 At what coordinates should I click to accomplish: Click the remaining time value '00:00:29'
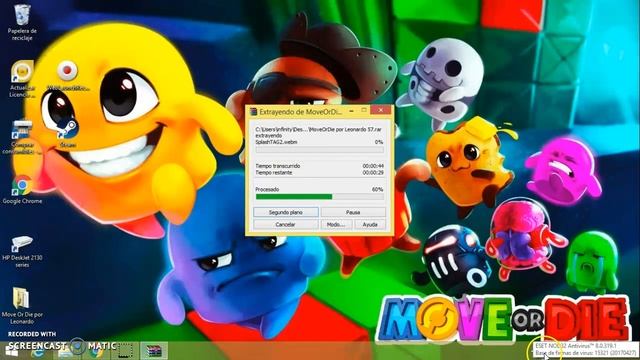click(x=373, y=173)
